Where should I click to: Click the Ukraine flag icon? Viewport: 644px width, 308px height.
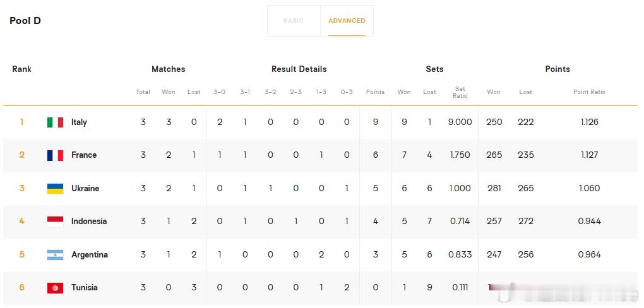coord(55,189)
